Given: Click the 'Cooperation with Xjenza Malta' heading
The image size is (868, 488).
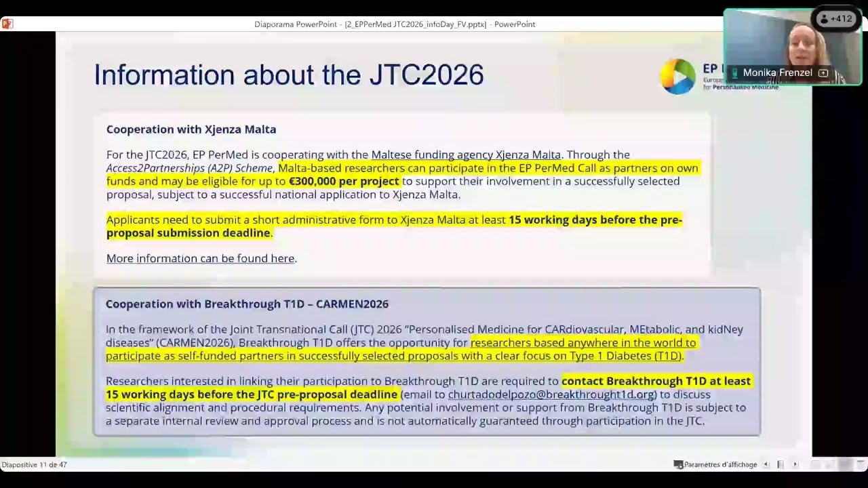Looking at the screenshot, I should tap(191, 129).
